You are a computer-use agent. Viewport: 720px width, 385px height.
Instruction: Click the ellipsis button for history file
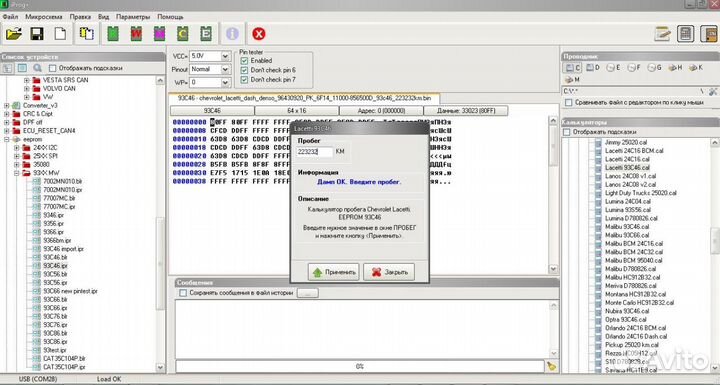(x=308, y=293)
